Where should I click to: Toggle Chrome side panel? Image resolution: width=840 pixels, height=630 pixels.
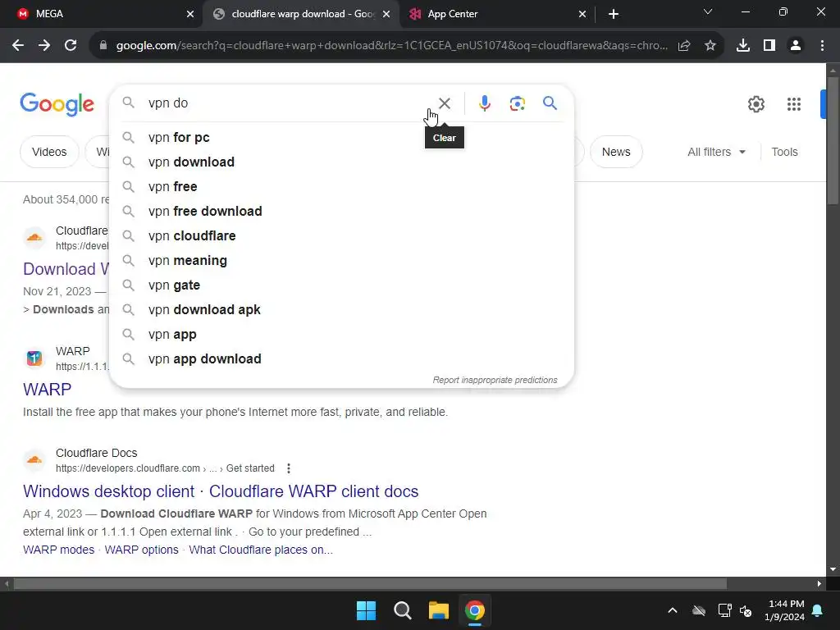click(769, 46)
